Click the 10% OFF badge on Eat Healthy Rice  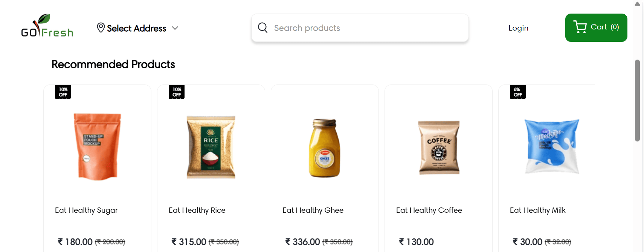point(176,92)
